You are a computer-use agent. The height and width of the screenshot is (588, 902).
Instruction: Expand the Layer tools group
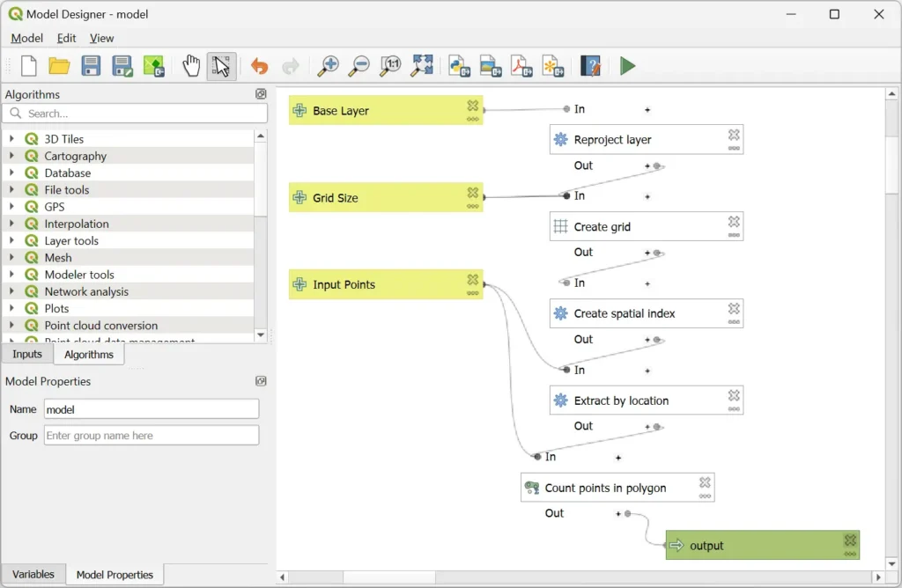11,240
